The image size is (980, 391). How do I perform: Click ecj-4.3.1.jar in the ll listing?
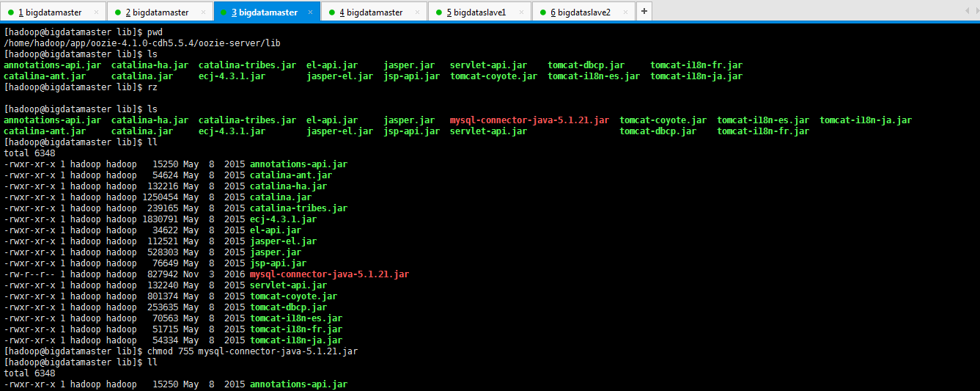283,219
